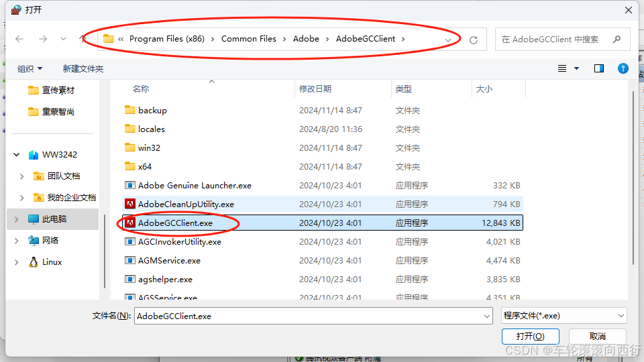Select the win32 folder
The height and width of the screenshot is (362, 644).
[x=323, y=147]
